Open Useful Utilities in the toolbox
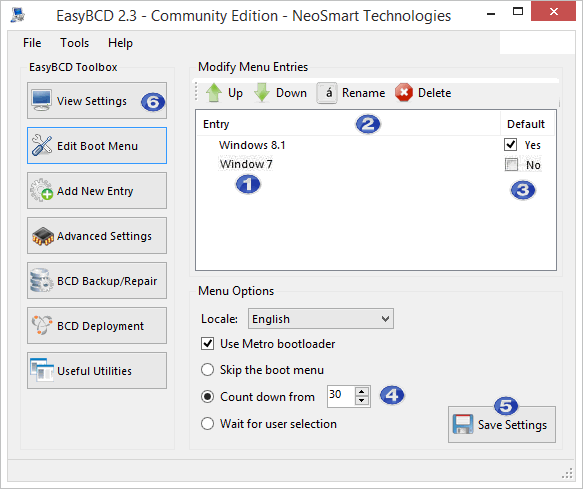583x489 pixels. (x=97, y=370)
